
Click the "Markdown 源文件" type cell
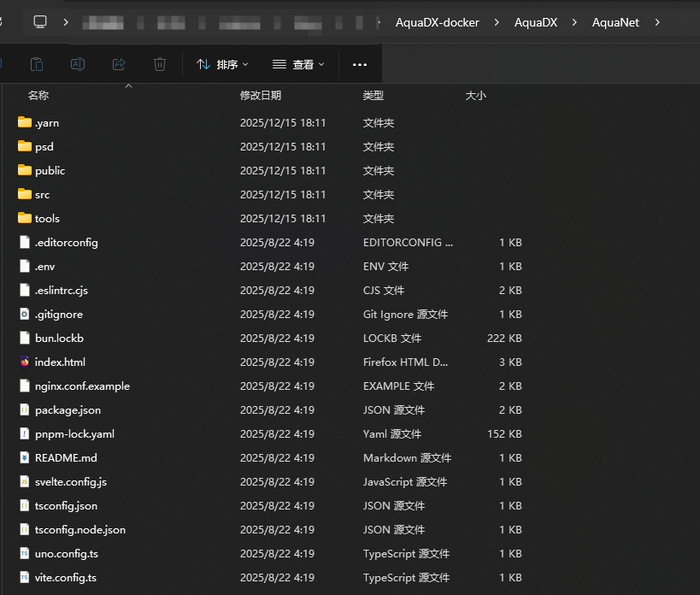[x=407, y=458]
